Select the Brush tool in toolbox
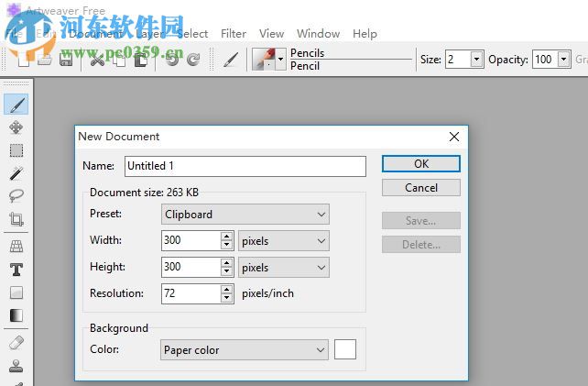The image size is (588, 386). click(16, 105)
